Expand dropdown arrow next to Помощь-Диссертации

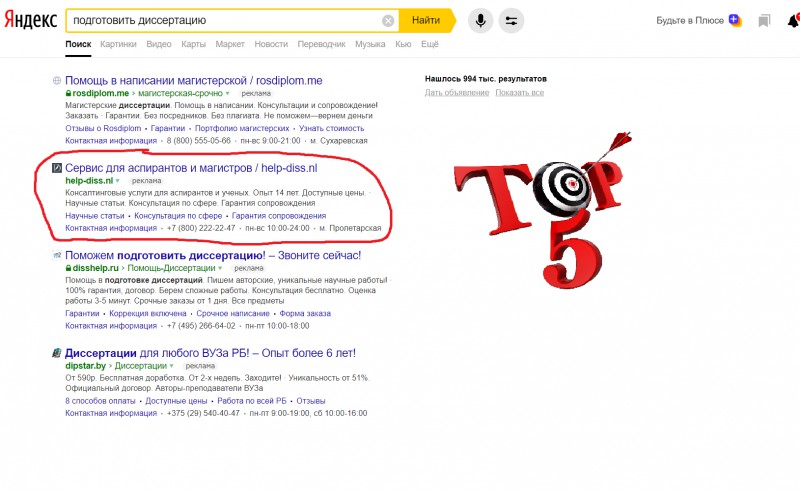click(220, 268)
